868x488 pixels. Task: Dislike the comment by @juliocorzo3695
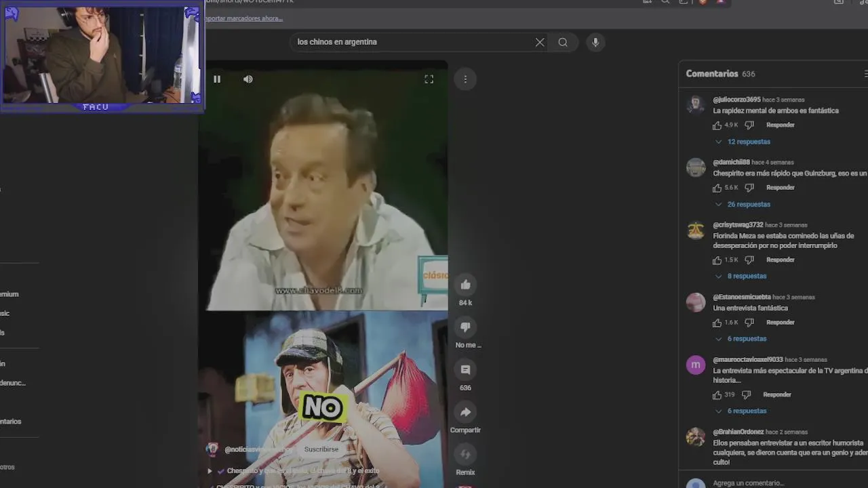pyautogui.click(x=749, y=125)
